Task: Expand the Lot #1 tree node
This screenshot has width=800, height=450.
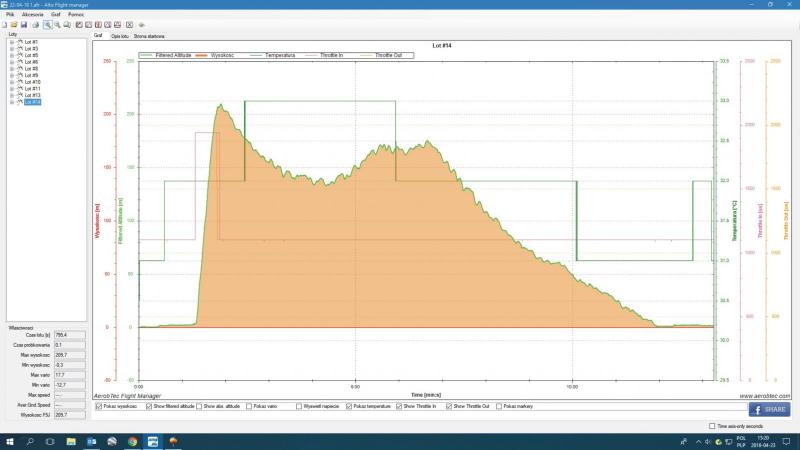Action: tap(11, 42)
